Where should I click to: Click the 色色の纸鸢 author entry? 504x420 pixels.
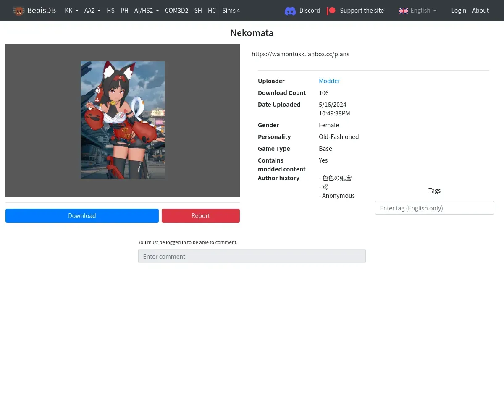click(335, 178)
